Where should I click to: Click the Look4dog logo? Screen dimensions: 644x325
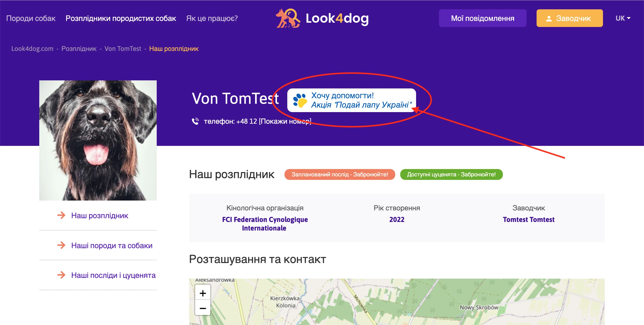(322, 18)
